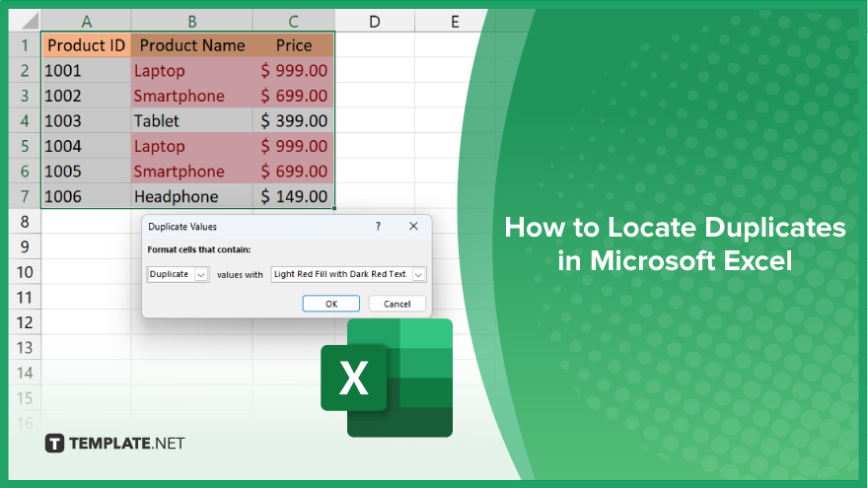Click the $ 149.00 price cell
This screenshot has width=868, height=488.
[293, 196]
